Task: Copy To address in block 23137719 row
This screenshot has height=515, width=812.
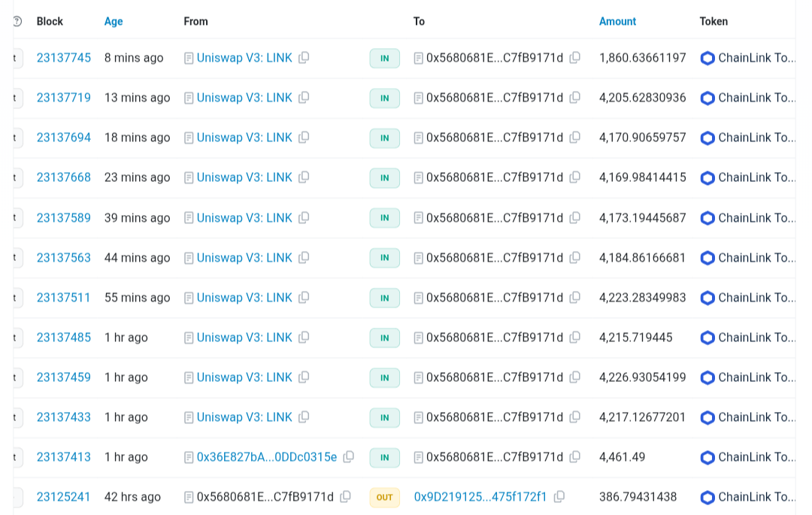Action: [575, 97]
